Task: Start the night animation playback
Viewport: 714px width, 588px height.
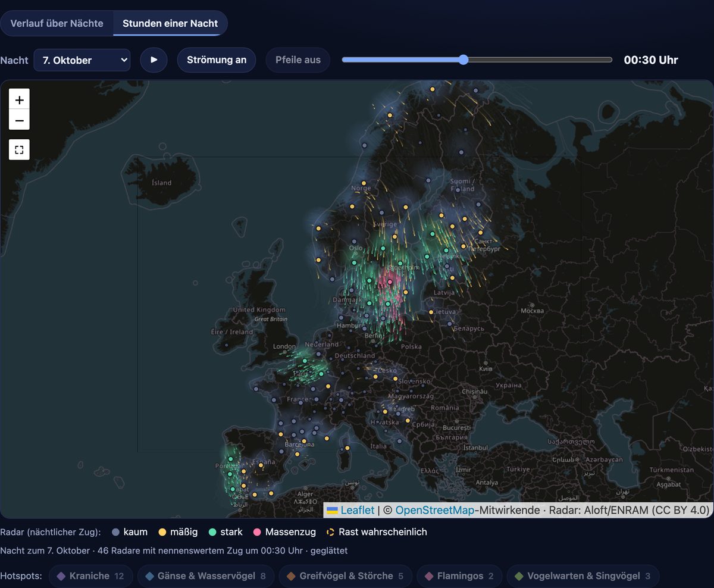Action: pyautogui.click(x=154, y=60)
